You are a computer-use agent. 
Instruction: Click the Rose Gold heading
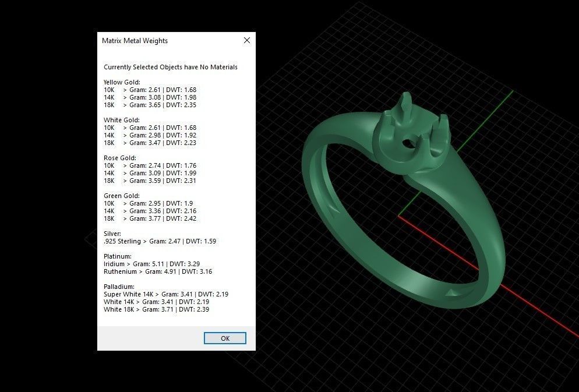click(x=120, y=158)
